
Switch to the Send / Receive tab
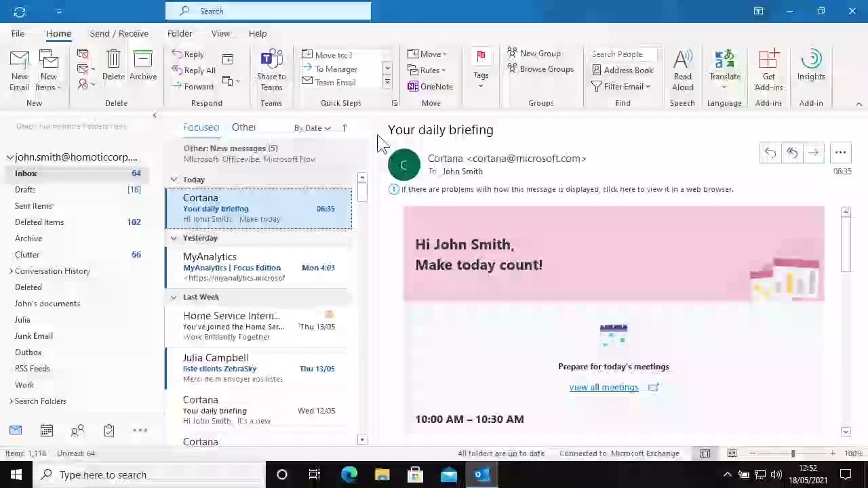[x=119, y=33]
